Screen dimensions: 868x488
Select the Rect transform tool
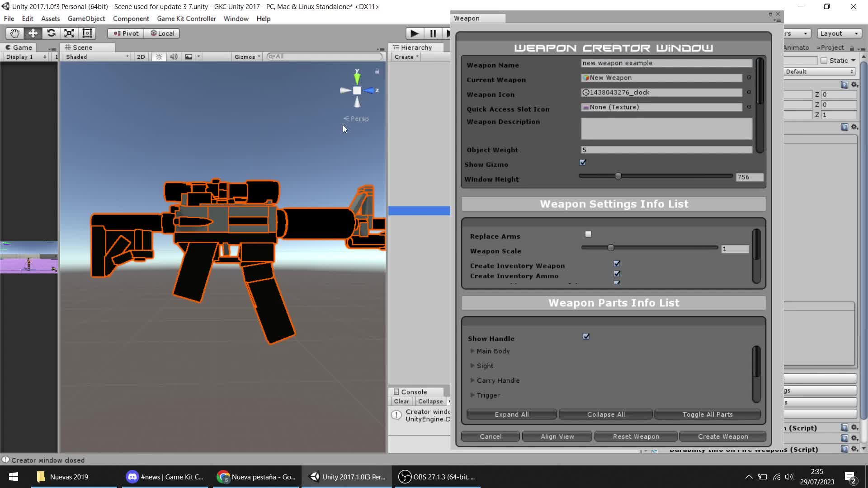87,33
